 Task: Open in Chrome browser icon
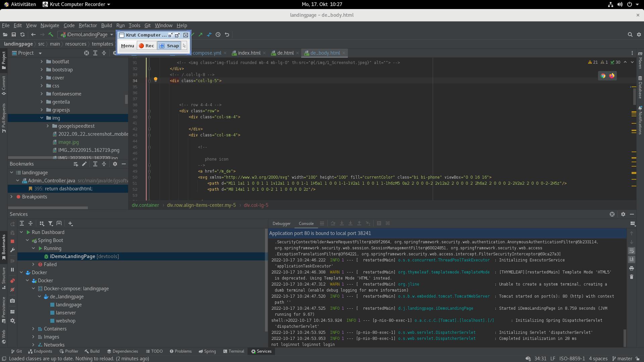(603, 76)
